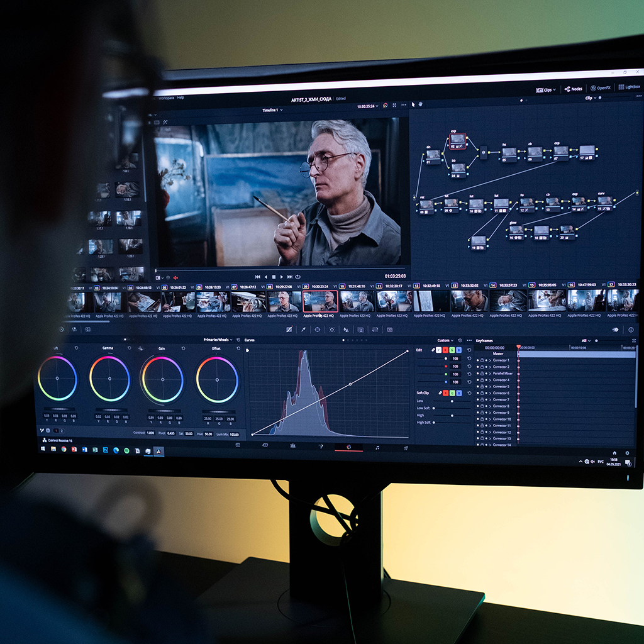Click the red curve intensity slider handle
The image size is (644, 644).
[x=446, y=366]
